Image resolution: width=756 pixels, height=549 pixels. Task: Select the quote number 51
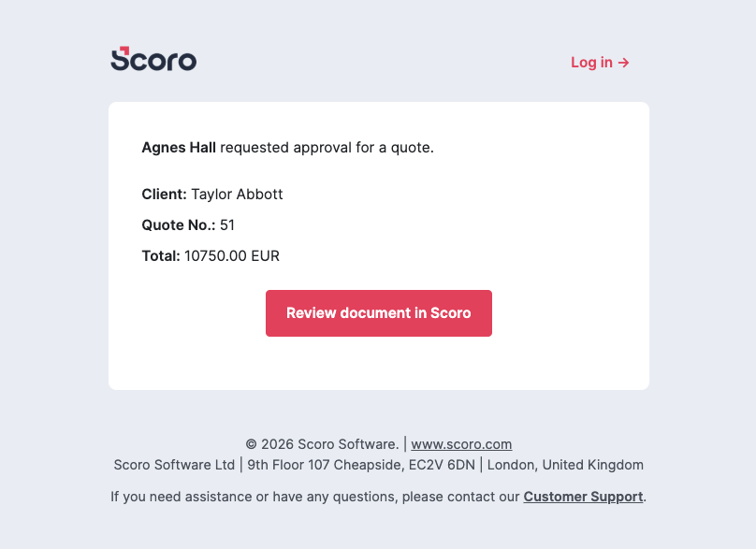click(x=227, y=224)
